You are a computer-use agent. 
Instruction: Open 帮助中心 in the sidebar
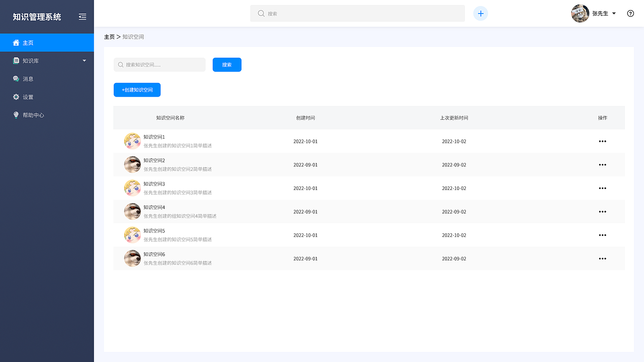(x=47, y=115)
